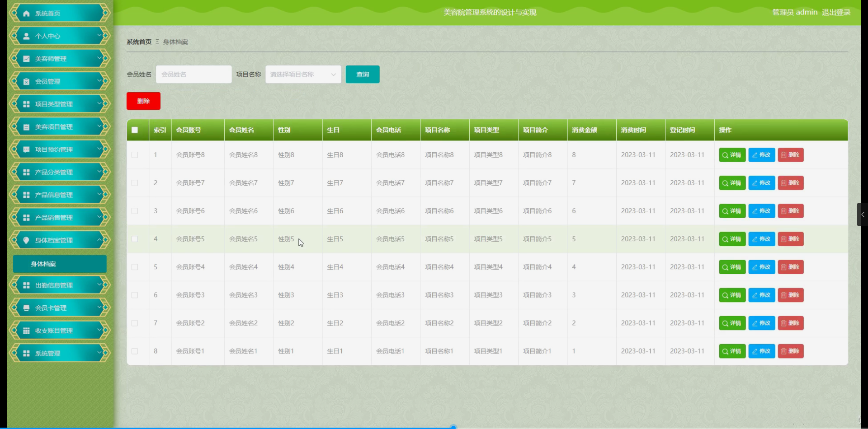Click 修改 for 会员账号4

[762, 267]
